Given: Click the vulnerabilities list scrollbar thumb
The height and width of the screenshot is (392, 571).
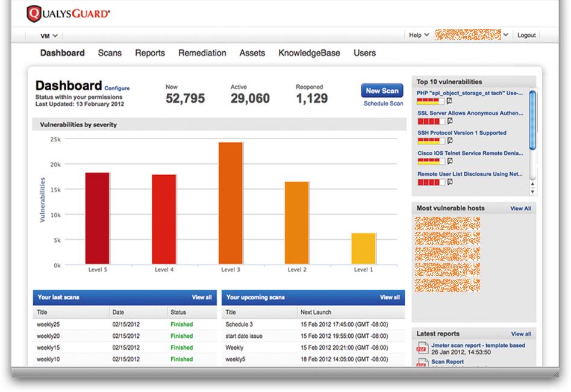Looking at the screenshot, I should pyautogui.click(x=532, y=120).
